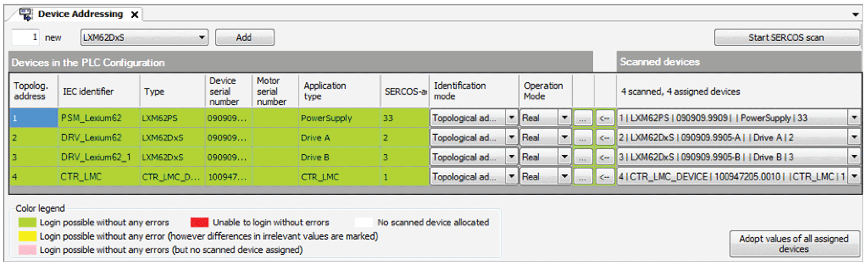Select the PSM_Lexium62 IEC identifier cell
This screenshot has width=868, height=268.
click(99, 118)
